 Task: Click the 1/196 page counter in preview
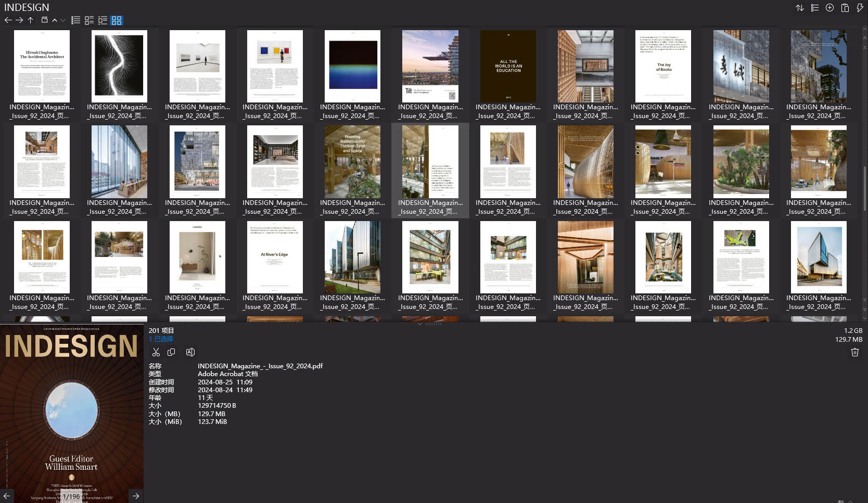coord(72,497)
